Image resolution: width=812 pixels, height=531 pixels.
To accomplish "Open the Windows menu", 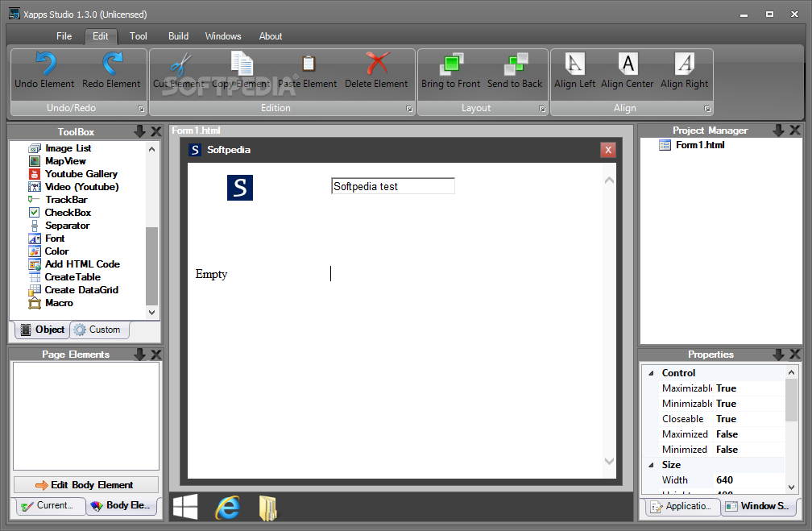I will tap(223, 36).
